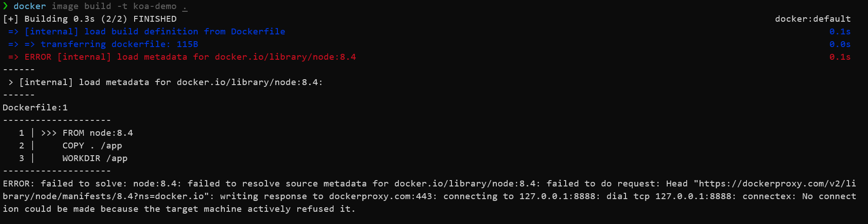Click the red arrow before ERROR line
868x224 pixels.
(13, 57)
